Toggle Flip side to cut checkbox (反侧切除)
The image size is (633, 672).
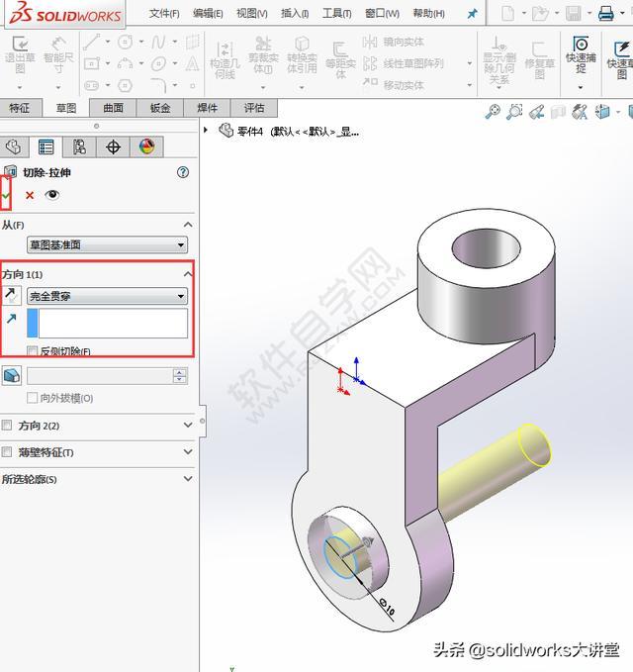32,351
